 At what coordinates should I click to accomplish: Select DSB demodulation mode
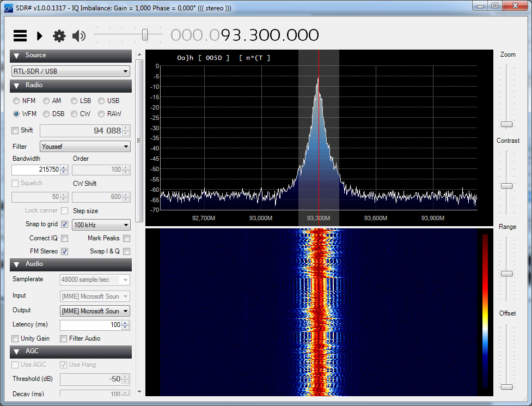pos(46,114)
